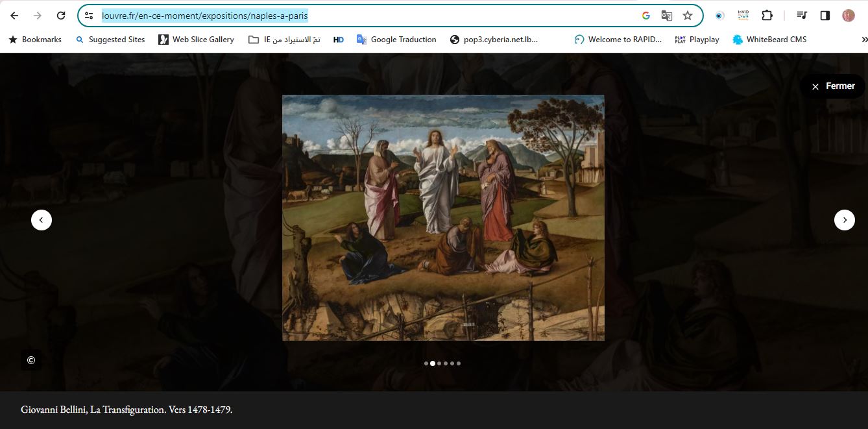The image size is (868, 429).
Task: Translate this page with the translate icon
Action: click(x=666, y=16)
